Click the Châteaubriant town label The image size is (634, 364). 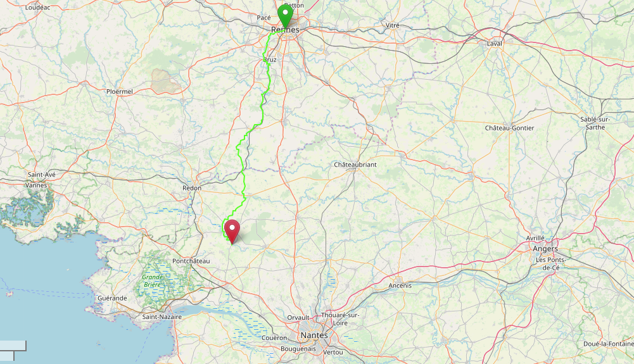(355, 165)
